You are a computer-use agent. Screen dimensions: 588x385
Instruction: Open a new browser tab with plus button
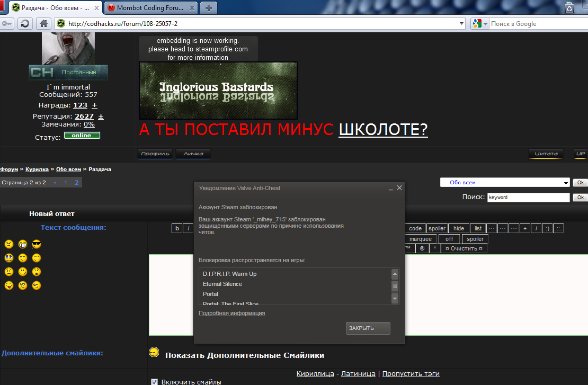click(209, 8)
